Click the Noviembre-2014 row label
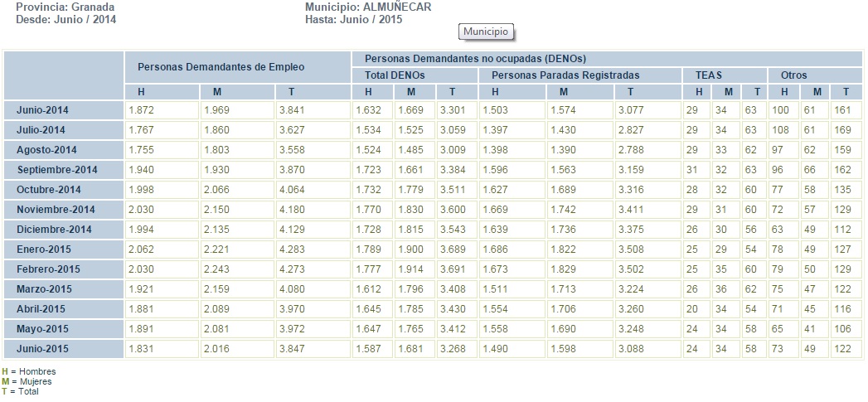 [56, 210]
